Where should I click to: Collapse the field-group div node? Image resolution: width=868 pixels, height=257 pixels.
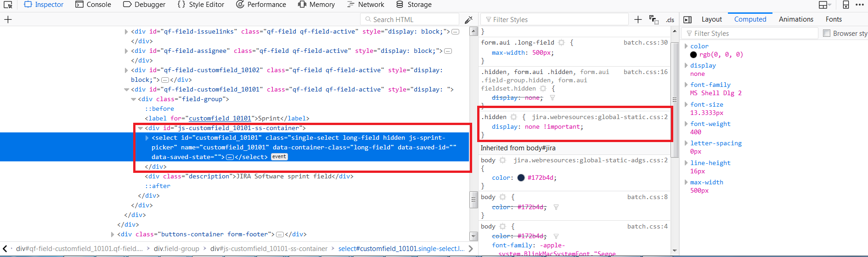coord(133,99)
